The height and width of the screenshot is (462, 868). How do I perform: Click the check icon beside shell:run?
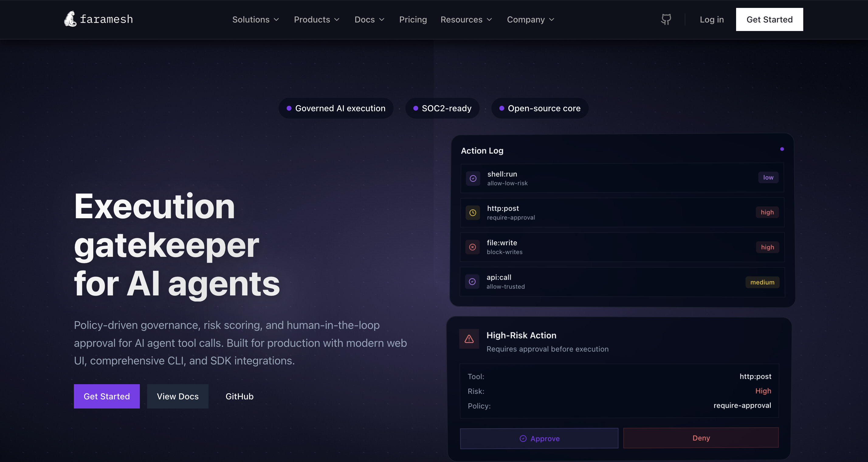pos(473,178)
